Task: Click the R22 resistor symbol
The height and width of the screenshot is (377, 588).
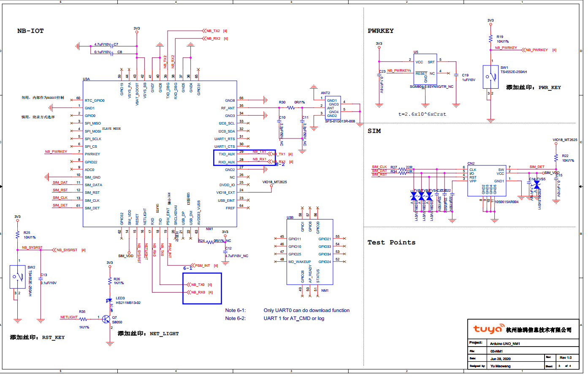Action: click(556, 158)
